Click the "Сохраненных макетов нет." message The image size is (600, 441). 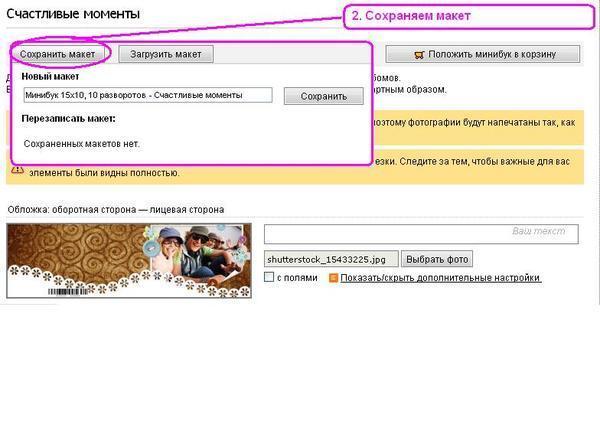coord(81,144)
